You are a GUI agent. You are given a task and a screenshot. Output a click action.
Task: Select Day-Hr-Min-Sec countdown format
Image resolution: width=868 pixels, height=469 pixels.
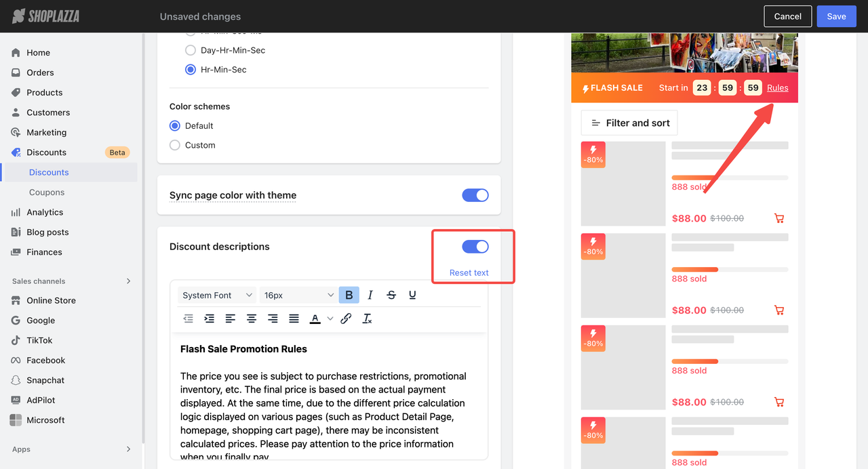tap(191, 50)
